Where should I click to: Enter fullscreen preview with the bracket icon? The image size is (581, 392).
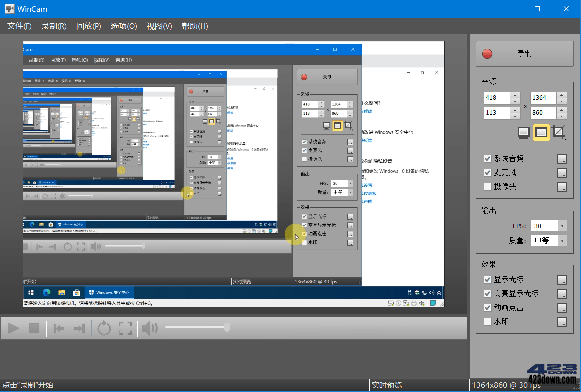point(126,328)
